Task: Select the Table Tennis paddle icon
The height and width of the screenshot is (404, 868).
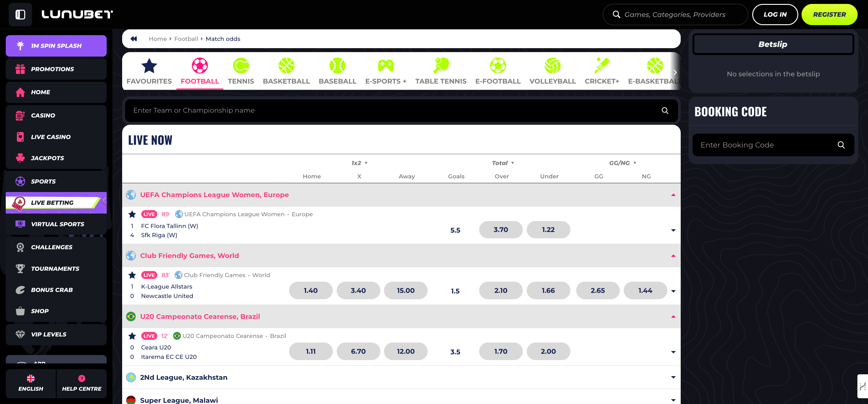Action: (441, 66)
